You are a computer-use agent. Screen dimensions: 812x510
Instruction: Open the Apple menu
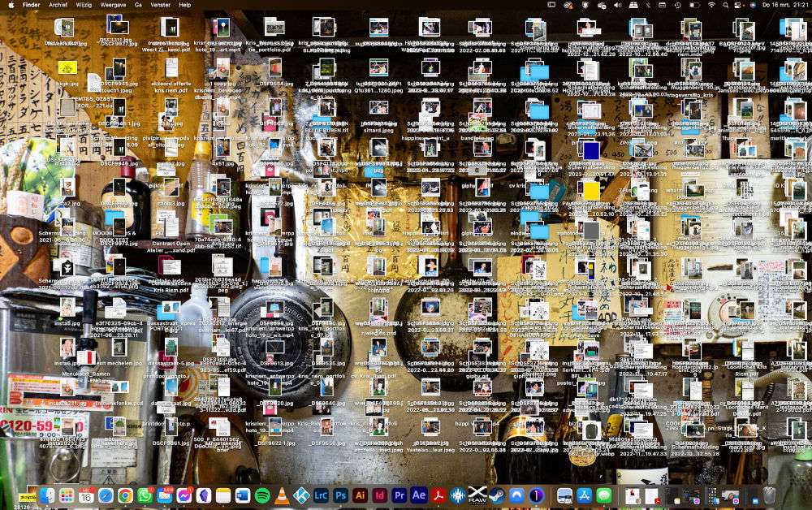11,5
